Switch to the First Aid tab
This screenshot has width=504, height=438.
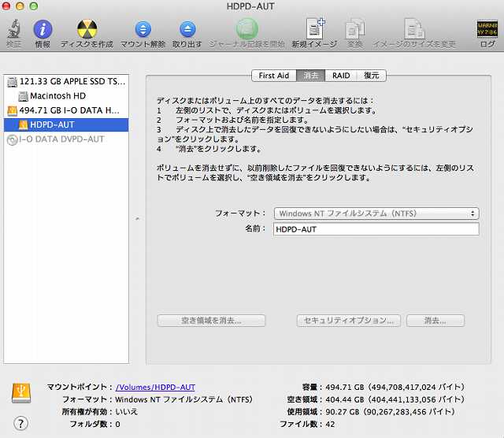(x=274, y=76)
